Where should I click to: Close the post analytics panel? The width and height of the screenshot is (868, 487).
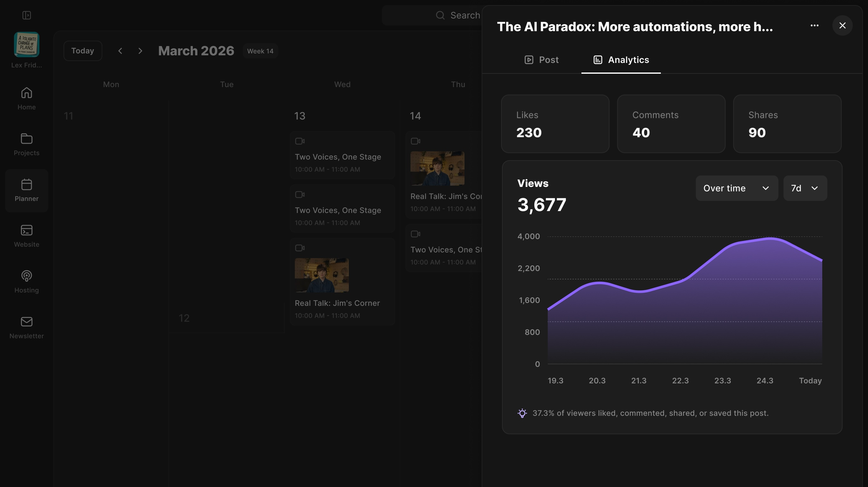click(842, 26)
